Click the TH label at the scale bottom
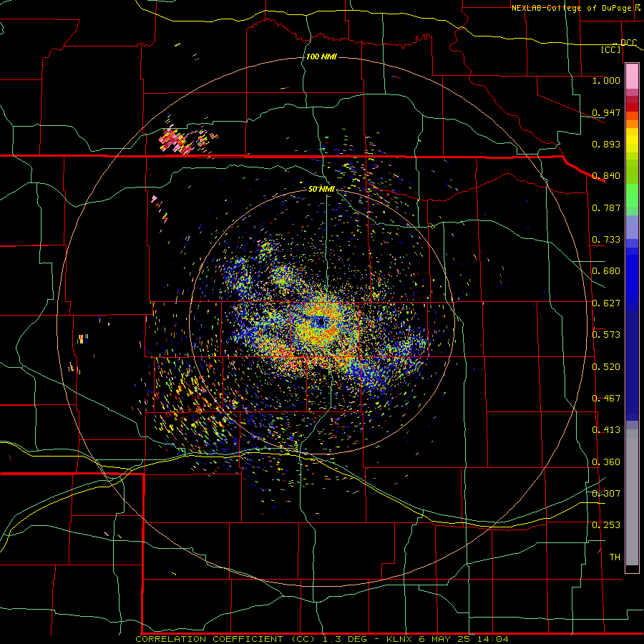The width and height of the screenshot is (644, 644). pyautogui.click(x=615, y=557)
